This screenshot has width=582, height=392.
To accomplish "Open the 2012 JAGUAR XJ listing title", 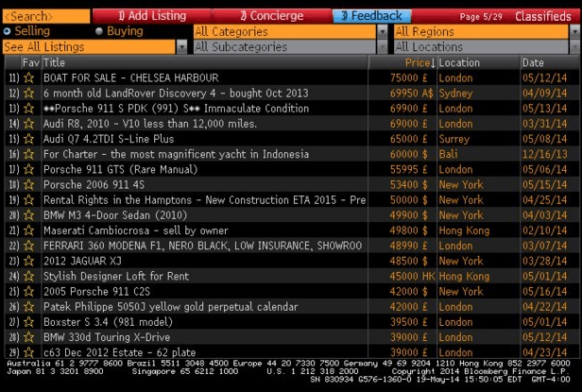I will coord(82,261).
